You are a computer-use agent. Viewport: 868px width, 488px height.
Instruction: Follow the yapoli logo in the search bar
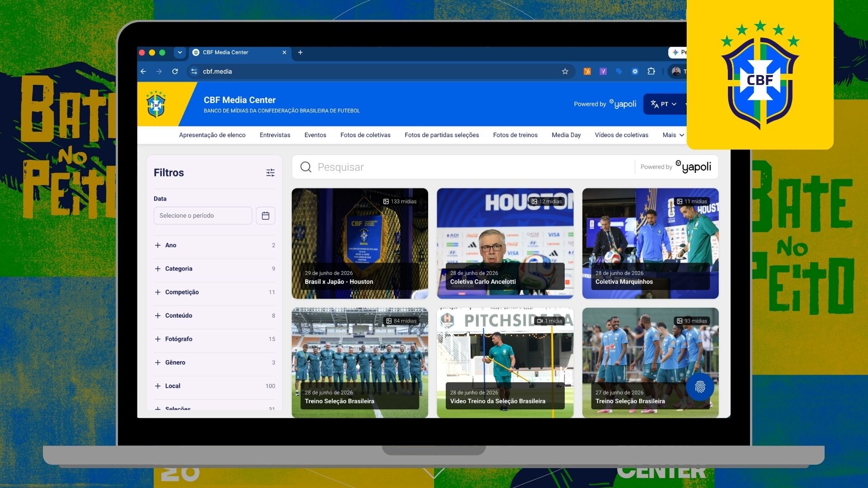click(x=693, y=167)
